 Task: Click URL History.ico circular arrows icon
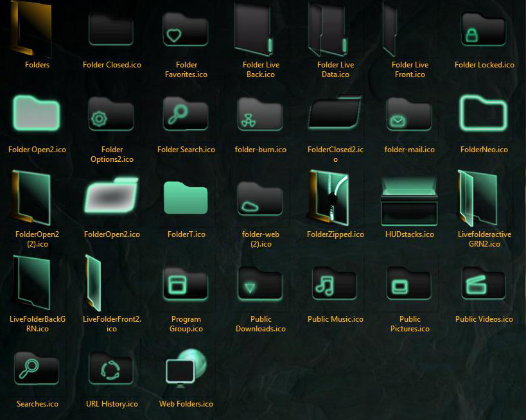tap(111, 368)
